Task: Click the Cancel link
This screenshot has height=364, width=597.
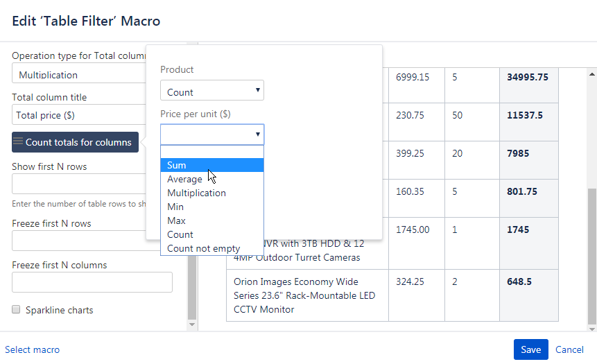Action: 569,349
